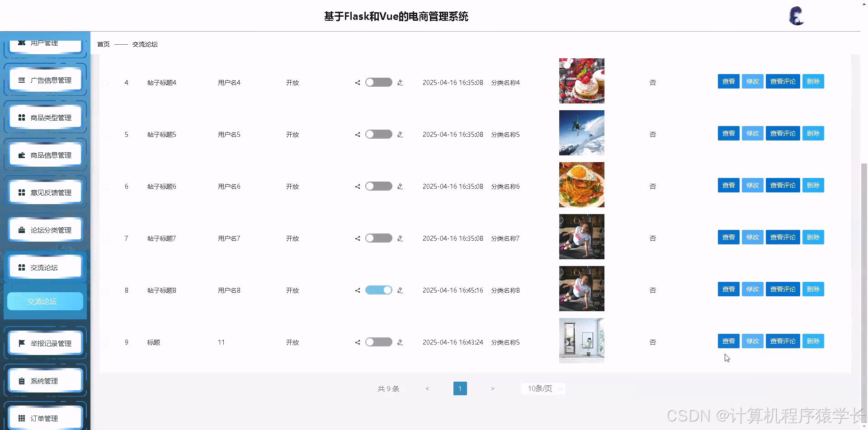This screenshot has width=868, height=430.
Task: Click the edit pencil icon in row 7
Action: click(x=400, y=238)
